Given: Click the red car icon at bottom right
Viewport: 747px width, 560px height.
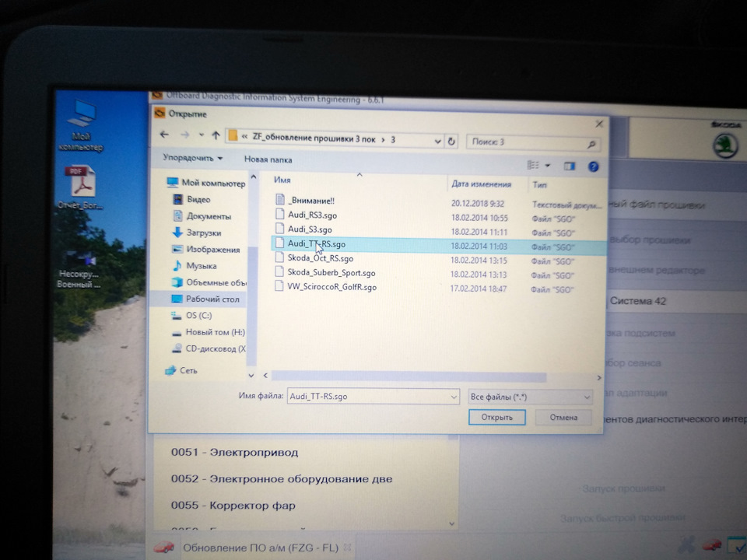Looking at the screenshot, I should coord(710,544).
